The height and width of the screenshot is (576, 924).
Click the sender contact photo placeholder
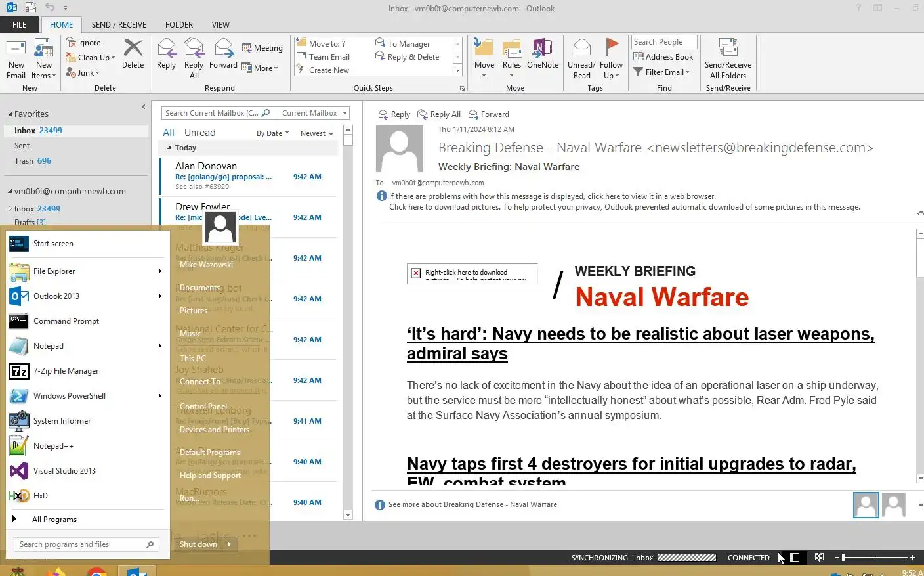click(x=399, y=148)
